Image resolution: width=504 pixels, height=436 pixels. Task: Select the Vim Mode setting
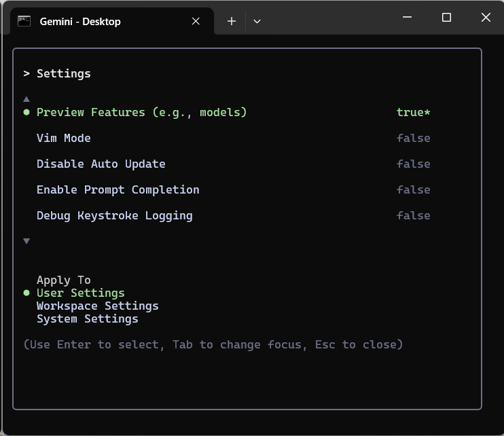tap(64, 138)
